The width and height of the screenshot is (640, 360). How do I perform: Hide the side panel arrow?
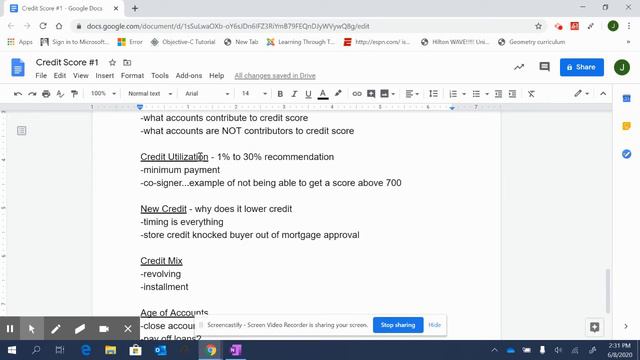tap(626, 326)
